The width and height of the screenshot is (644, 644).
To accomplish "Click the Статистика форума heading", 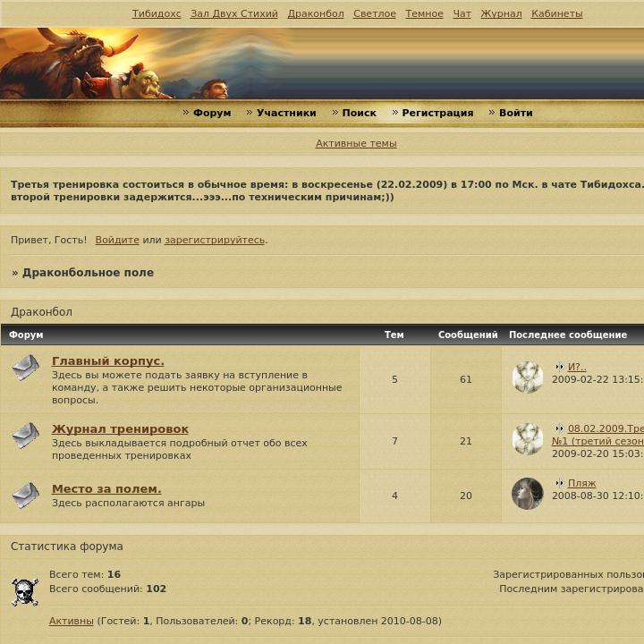I will [x=66, y=547].
